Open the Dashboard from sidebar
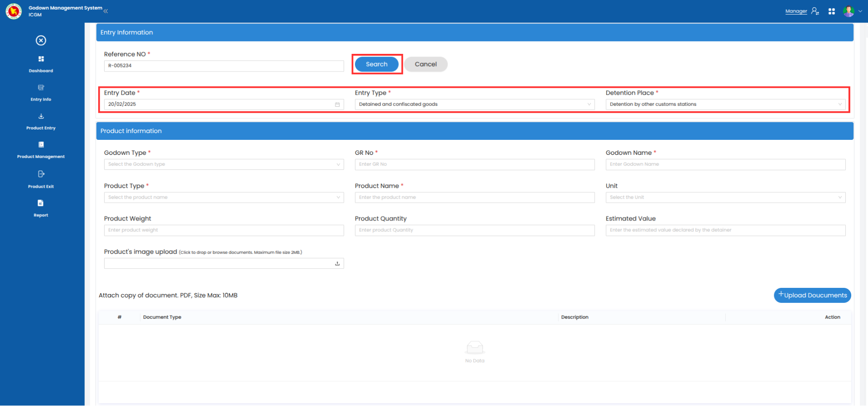 tap(41, 64)
